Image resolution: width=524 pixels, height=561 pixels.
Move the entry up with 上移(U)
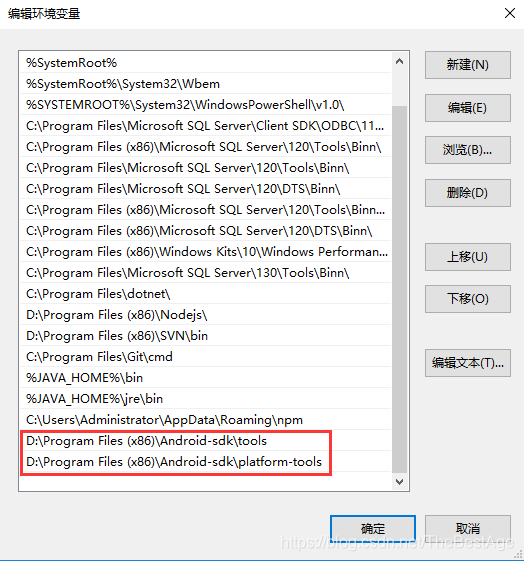(x=467, y=257)
